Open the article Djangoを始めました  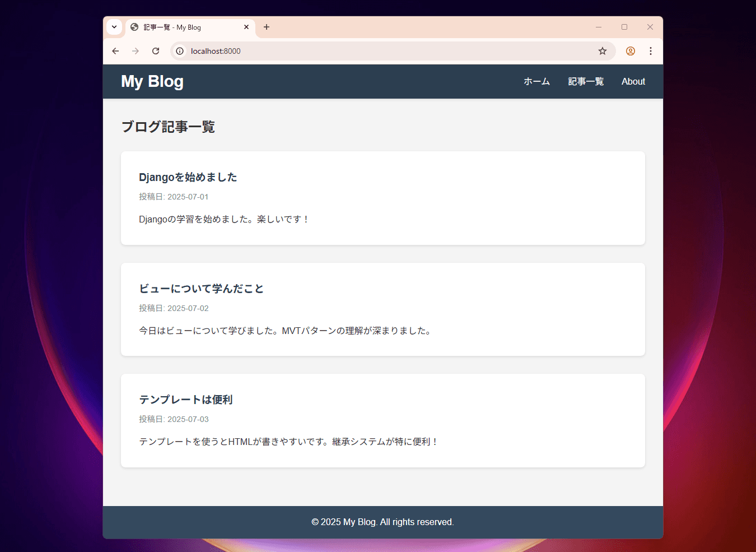[x=188, y=177]
